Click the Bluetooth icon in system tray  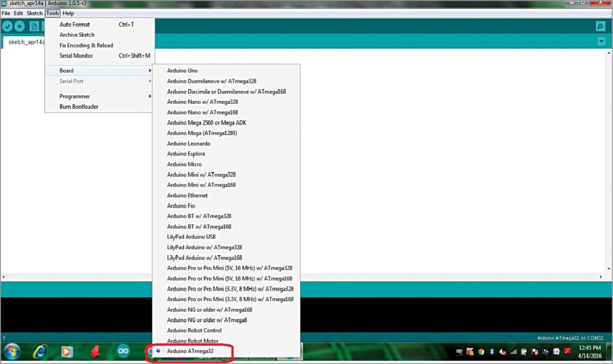point(492,352)
